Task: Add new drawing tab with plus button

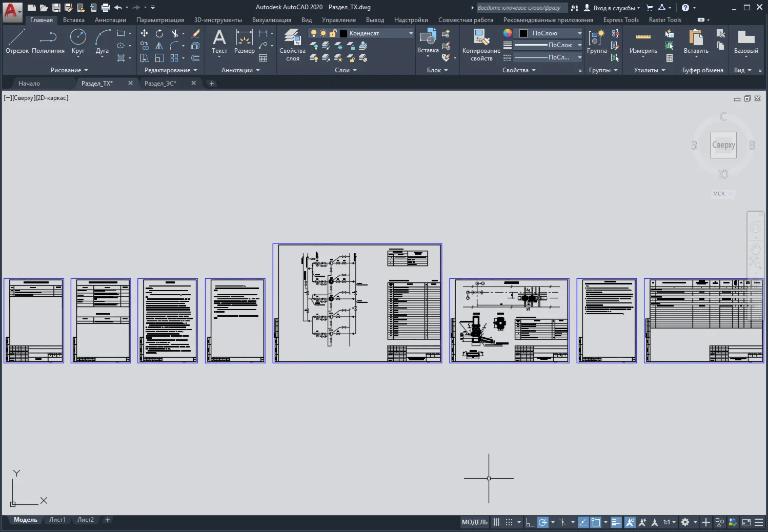Action: tap(211, 84)
